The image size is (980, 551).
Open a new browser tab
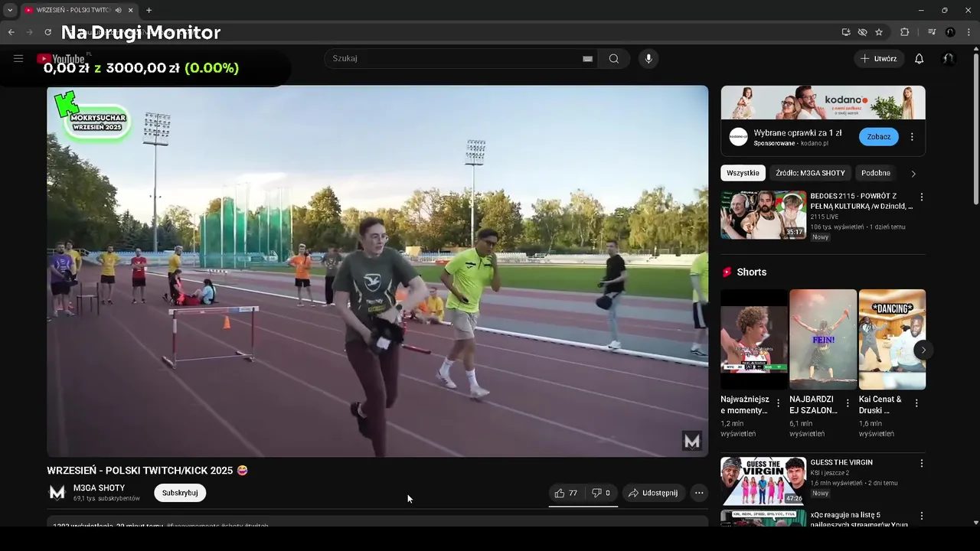[149, 10]
